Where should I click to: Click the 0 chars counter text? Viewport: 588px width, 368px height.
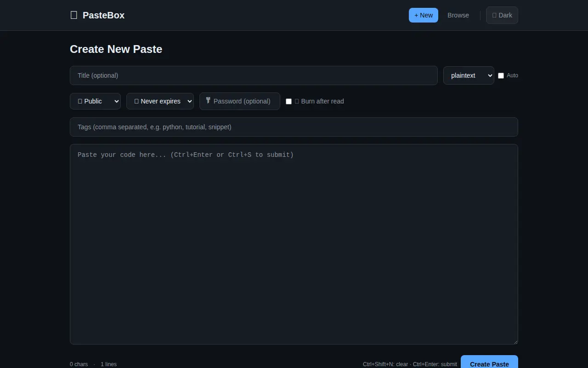(x=79, y=364)
